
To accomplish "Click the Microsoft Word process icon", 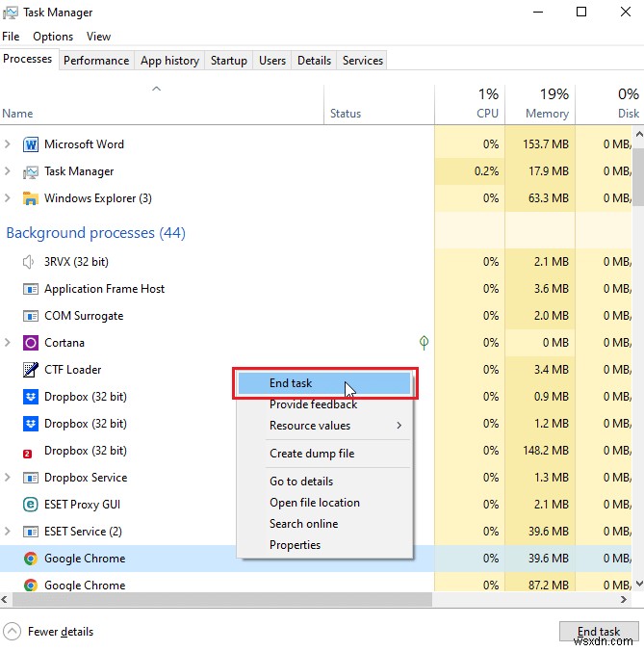I will pyautogui.click(x=30, y=144).
